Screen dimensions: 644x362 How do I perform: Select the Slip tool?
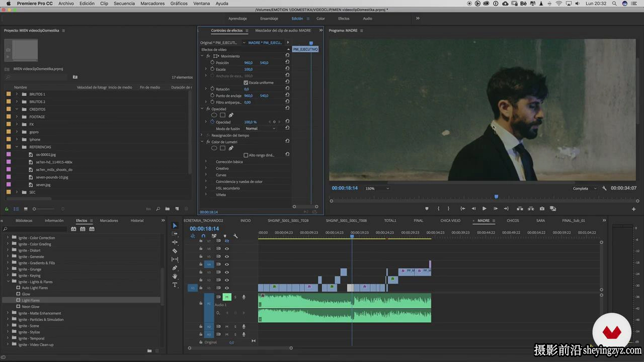pyautogui.click(x=175, y=259)
